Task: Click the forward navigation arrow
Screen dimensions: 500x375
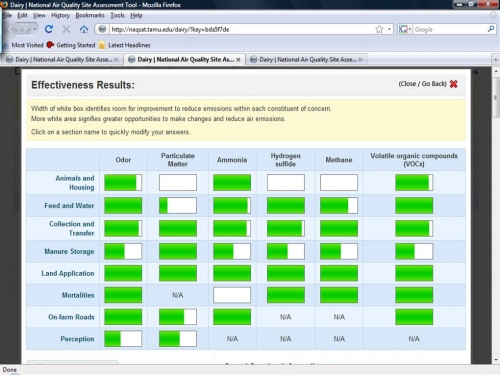Action: point(25,29)
